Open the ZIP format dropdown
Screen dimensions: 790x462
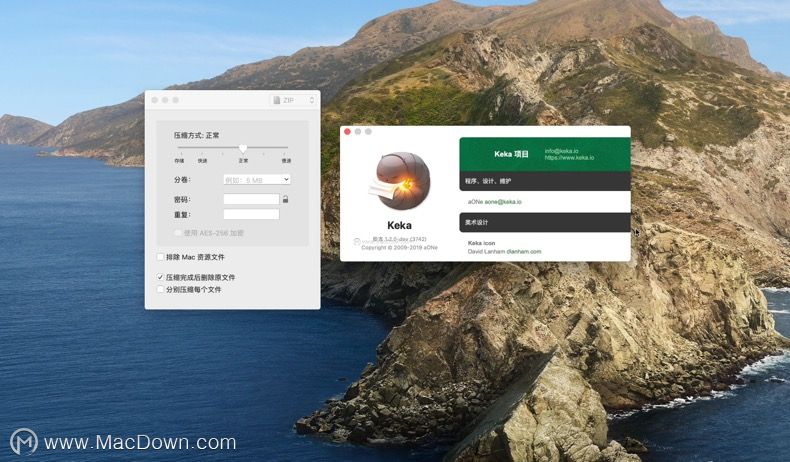(x=293, y=100)
